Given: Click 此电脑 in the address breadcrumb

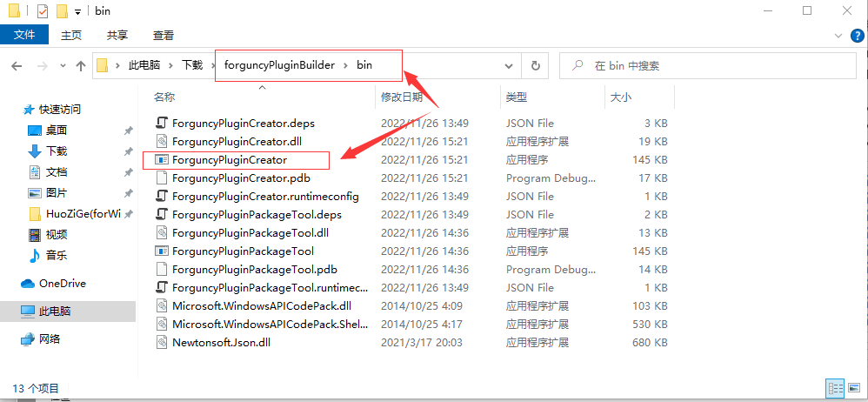Looking at the screenshot, I should [144, 65].
